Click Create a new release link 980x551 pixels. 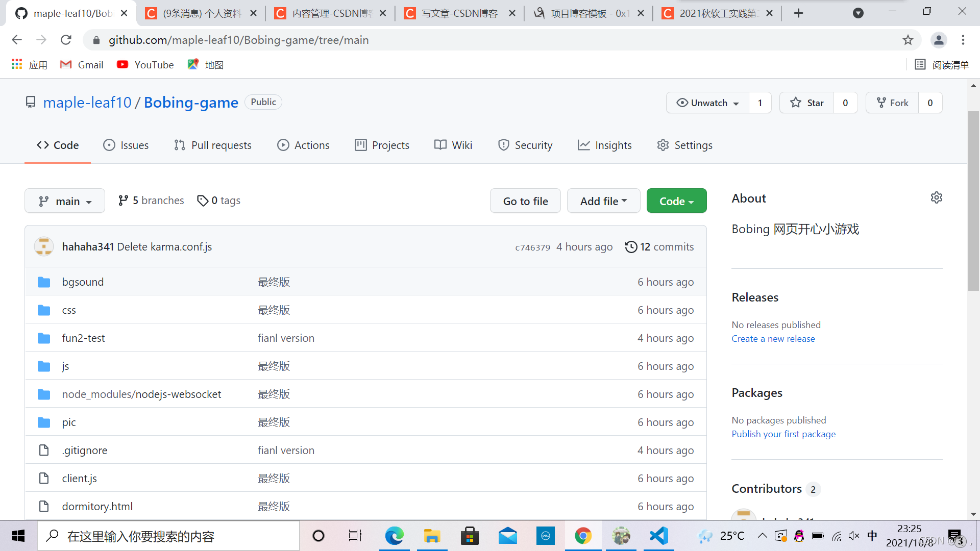pyautogui.click(x=773, y=338)
